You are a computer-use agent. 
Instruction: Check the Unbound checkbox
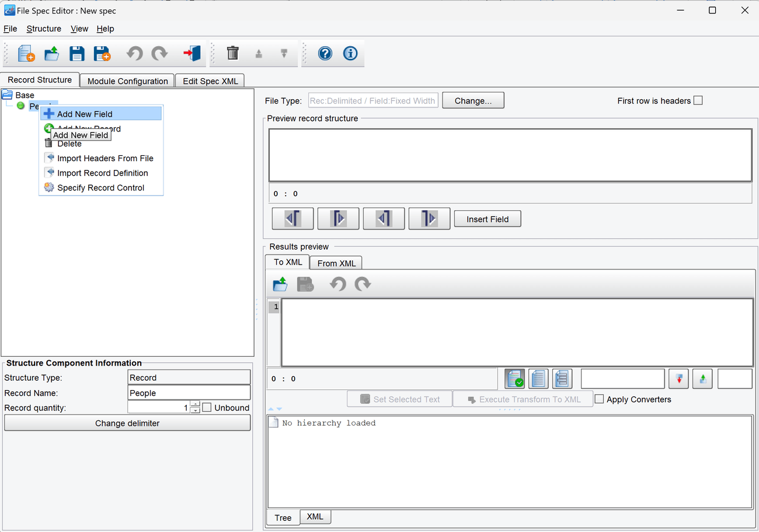[207, 408]
